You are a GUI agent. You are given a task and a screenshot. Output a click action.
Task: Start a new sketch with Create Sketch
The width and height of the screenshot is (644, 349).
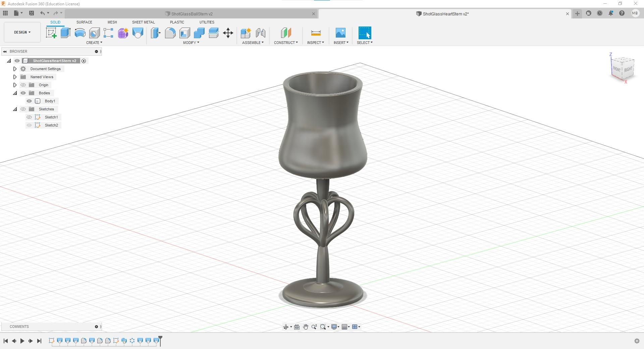pos(51,33)
